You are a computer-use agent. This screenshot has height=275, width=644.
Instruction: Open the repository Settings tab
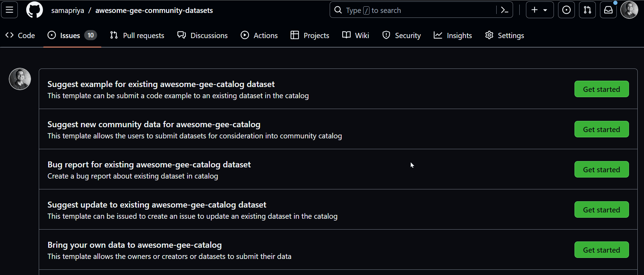pyautogui.click(x=505, y=35)
